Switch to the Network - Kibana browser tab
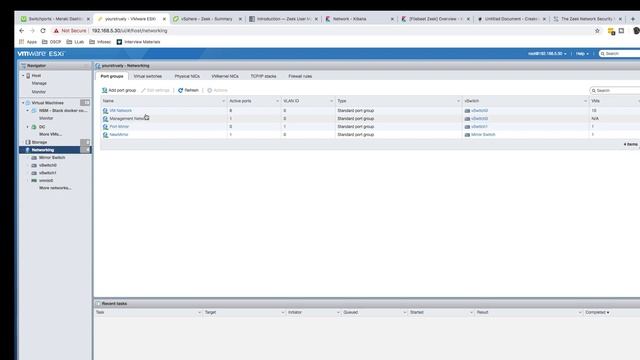Screen dimensions: 640x360 tap(359, 19)
